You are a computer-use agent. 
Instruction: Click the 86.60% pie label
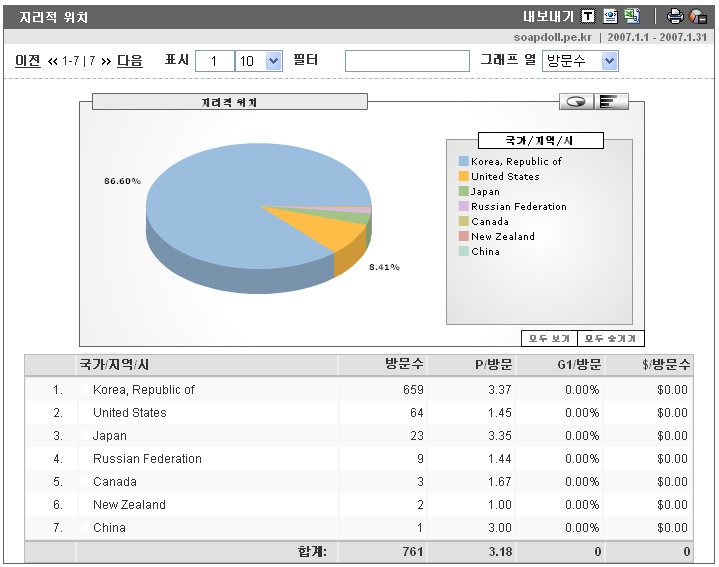[x=122, y=181]
